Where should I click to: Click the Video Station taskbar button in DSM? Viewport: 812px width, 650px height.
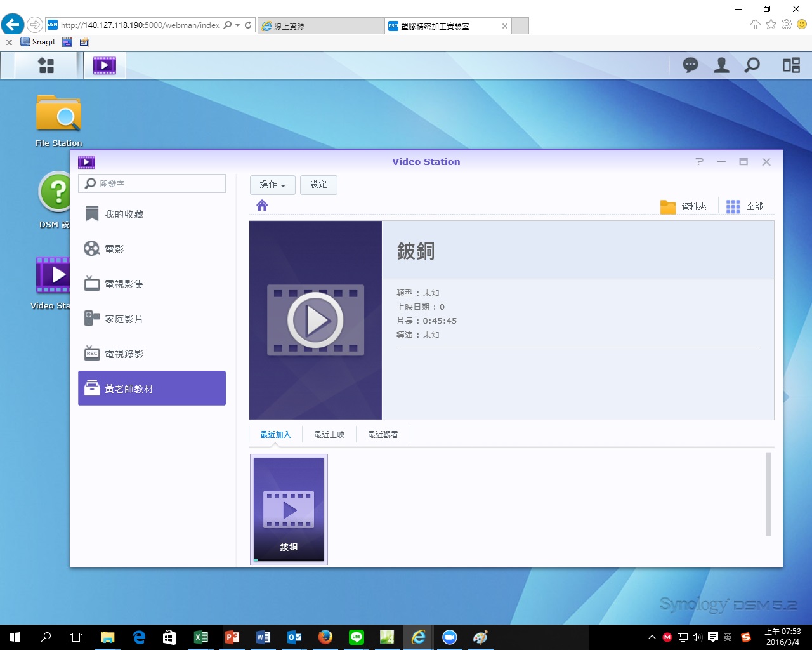pyautogui.click(x=105, y=65)
